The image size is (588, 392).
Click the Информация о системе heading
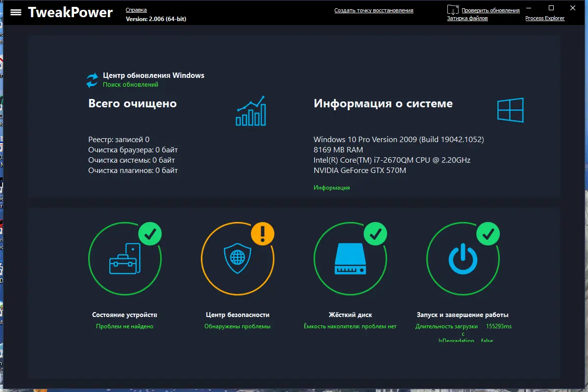(383, 104)
